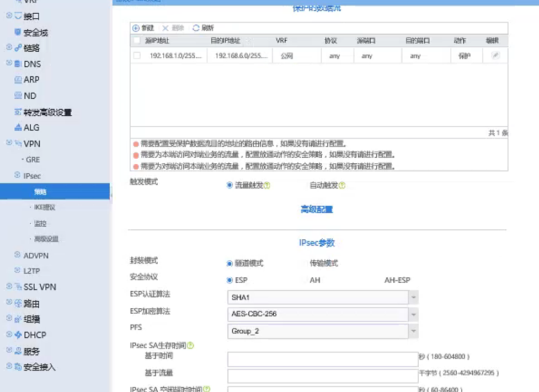Toggle the select-all checkbox in table header
The width and height of the screenshot is (539, 392).
[x=137, y=41]
